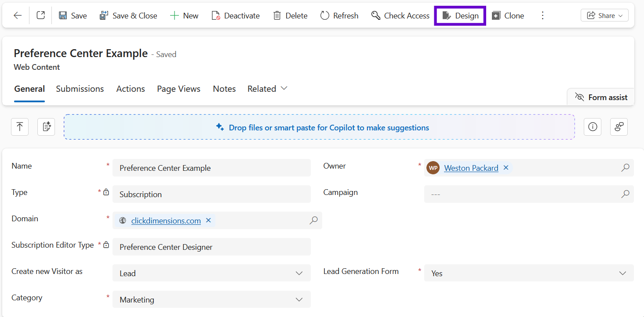Open the Weston Packard owner link
The width and height of the screenshot is (644, 317).
coord(471,168)
